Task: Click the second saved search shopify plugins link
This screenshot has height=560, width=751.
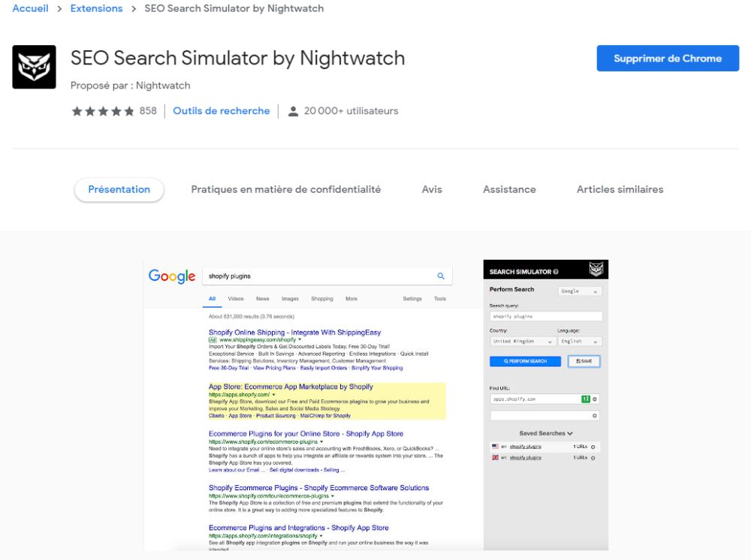Action: click(x=525, y=458)
